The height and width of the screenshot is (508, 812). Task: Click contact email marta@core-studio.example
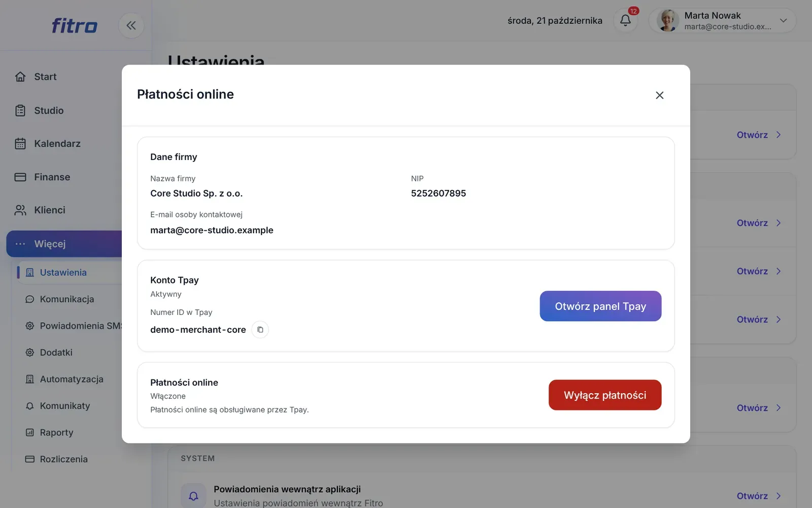212,230
